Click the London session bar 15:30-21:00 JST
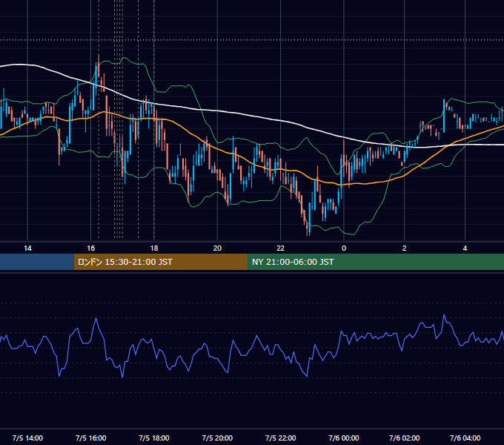 [161, 262]
